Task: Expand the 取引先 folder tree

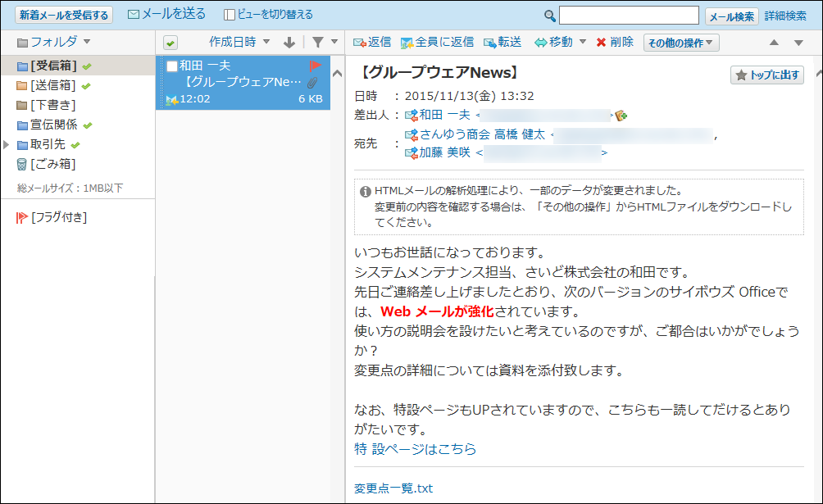Action: click(x=7, y=144)
